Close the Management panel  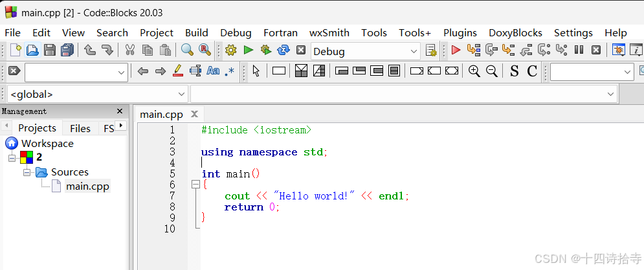pyautogui.click(x=120, y=111)
